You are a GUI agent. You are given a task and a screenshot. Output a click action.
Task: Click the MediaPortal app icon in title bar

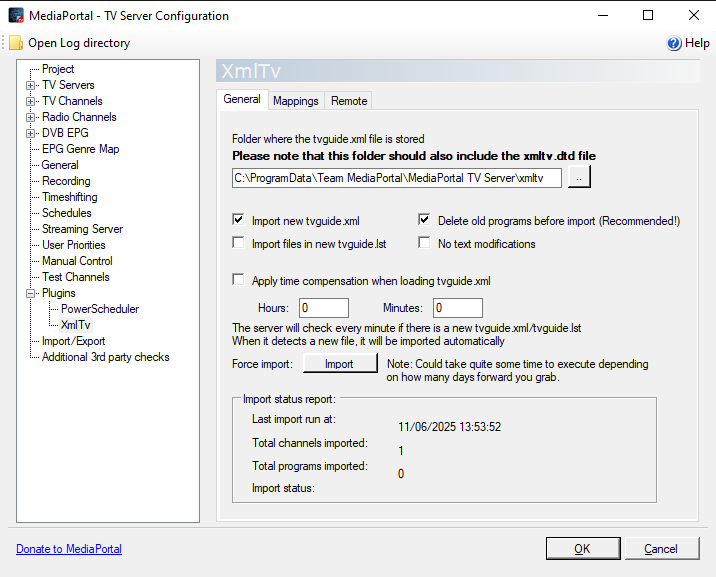[16, 16]
